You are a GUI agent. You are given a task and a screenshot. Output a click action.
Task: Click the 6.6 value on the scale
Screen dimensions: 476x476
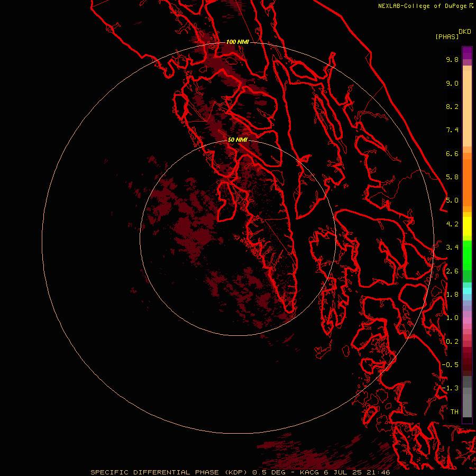(x=452, y=153)
